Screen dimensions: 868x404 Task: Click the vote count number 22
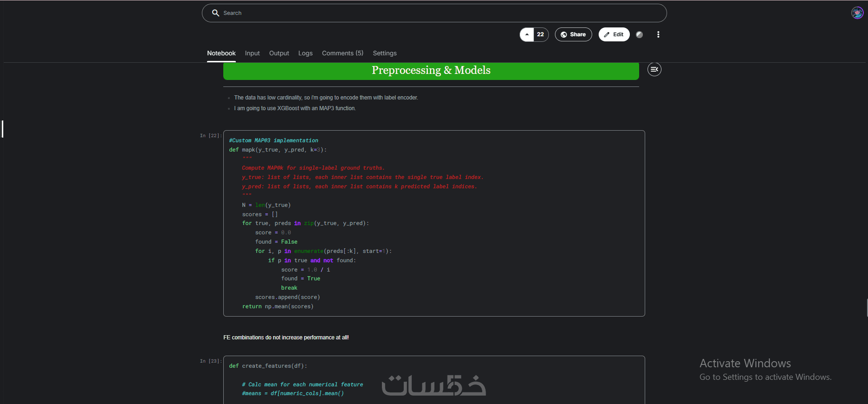pyautogui.click(x=541, y=34)
